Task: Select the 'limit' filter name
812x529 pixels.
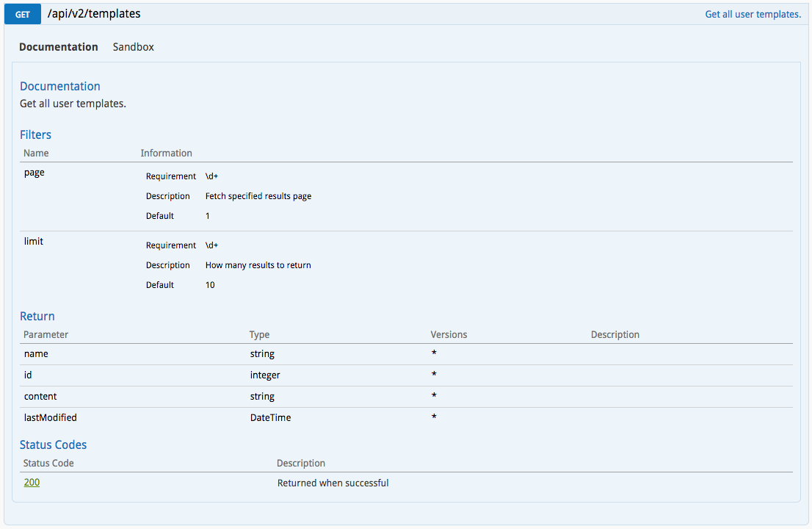Action: (x=34, y=242)
